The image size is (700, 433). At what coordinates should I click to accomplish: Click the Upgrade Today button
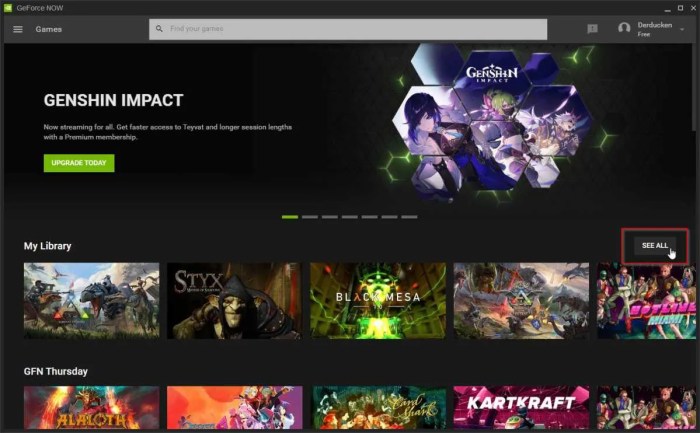pos(79,163)
